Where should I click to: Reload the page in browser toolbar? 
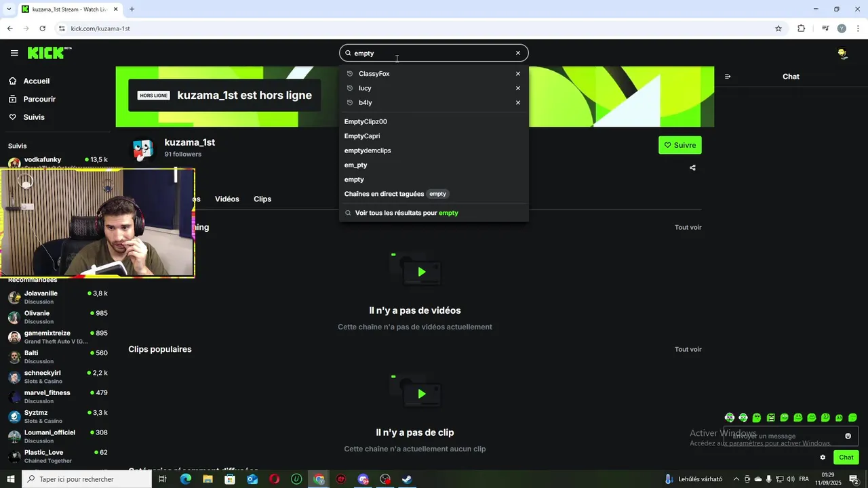[x=42, y=28]
